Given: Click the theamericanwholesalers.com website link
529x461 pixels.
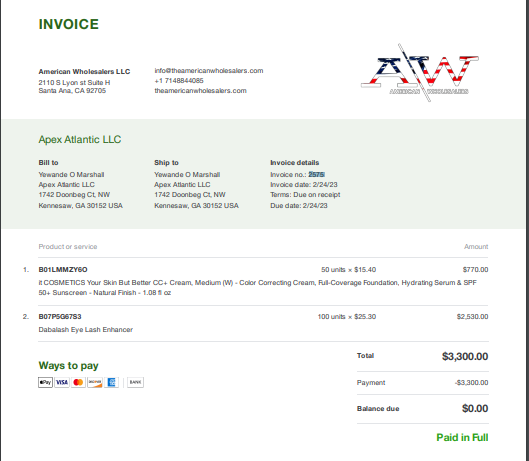Looking at the screenshot, I should [200, 91].
